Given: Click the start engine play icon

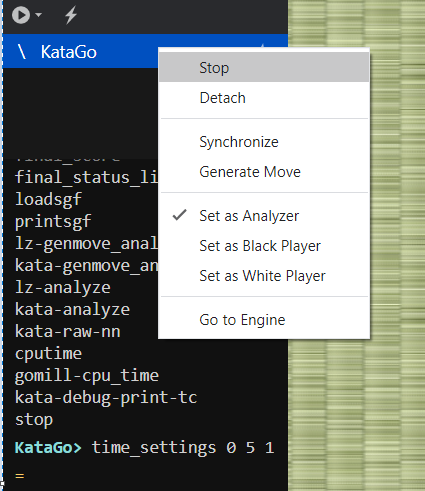Looking at the screenshot, I should [x=21, y=15].
